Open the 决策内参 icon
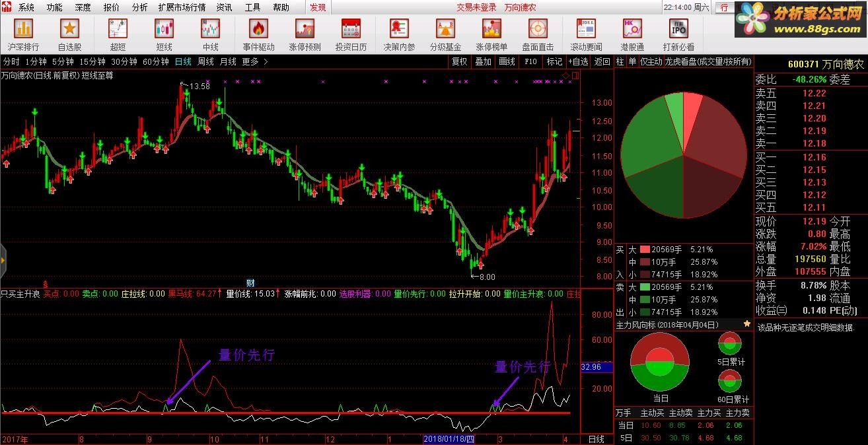868x445 pixels. pos(400,28)
